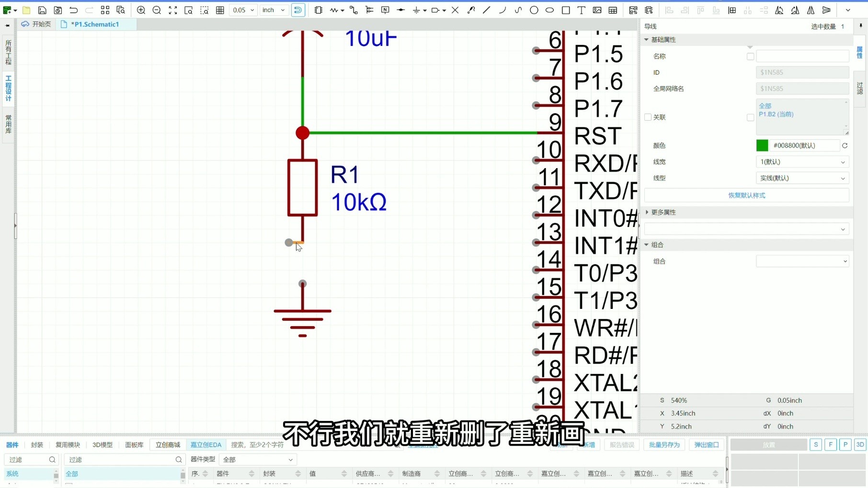Tick the checkbox next to 名称 field

(x=751, y=57)
